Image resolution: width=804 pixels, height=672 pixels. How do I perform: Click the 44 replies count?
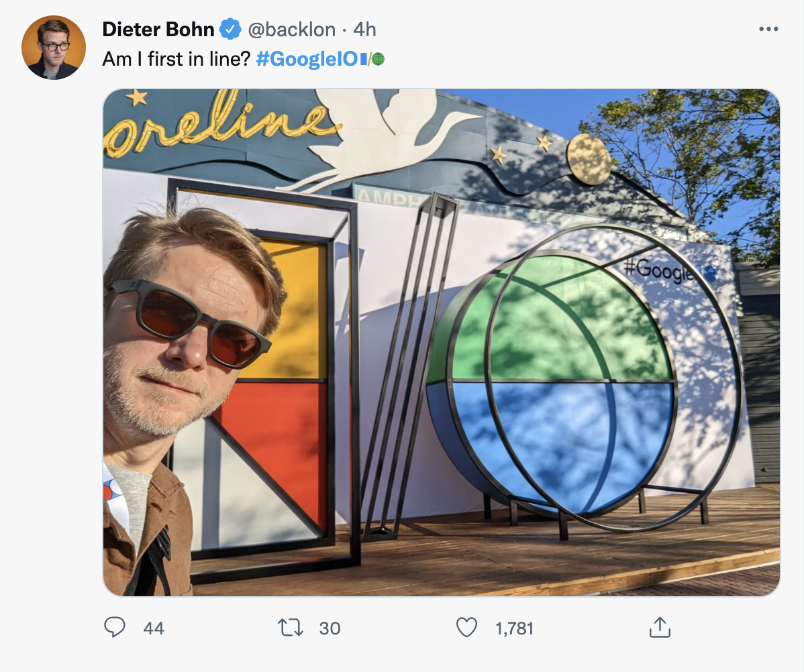[x=154, y=628]
